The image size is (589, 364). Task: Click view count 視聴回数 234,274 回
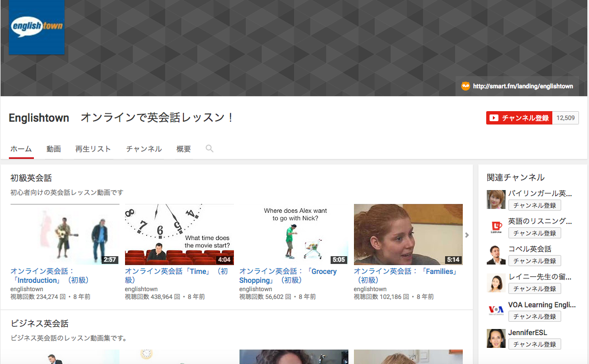38,297
